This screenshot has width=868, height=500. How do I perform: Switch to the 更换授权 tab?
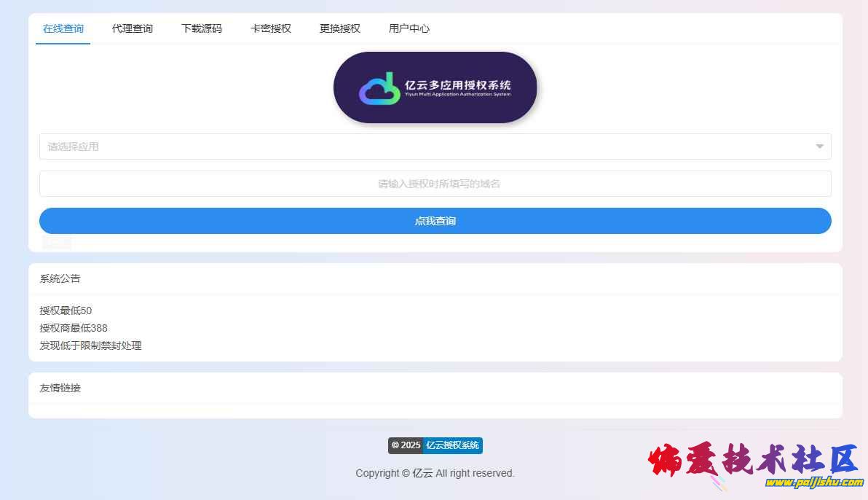click(340, 29)
